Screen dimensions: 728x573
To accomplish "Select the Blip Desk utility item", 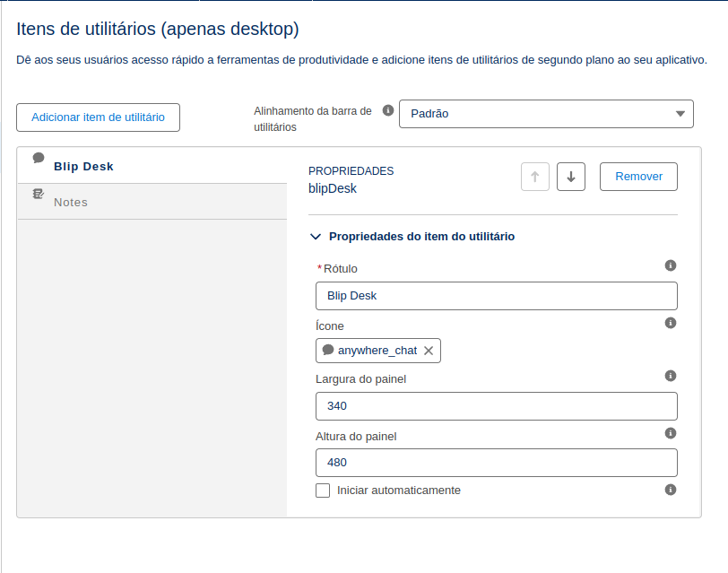I will (83, 166).
